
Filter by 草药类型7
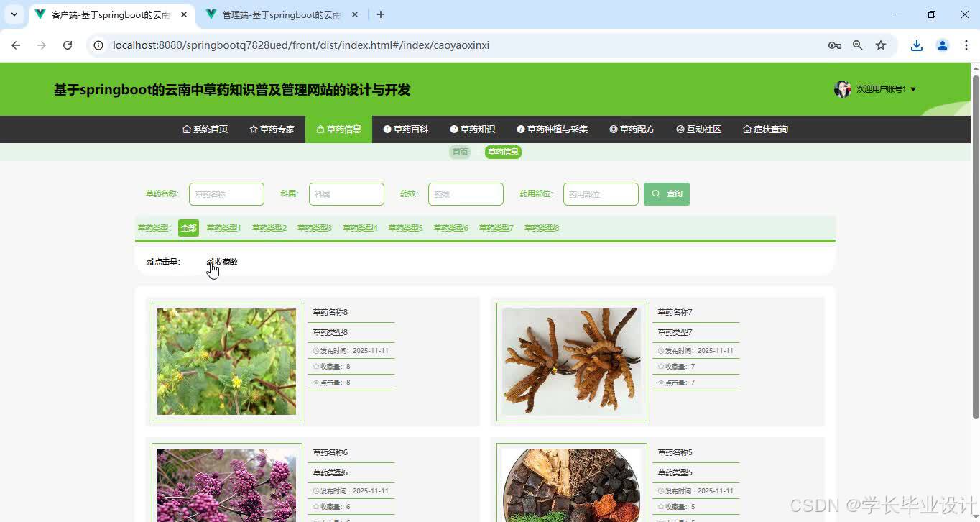[x=496, y=228]
